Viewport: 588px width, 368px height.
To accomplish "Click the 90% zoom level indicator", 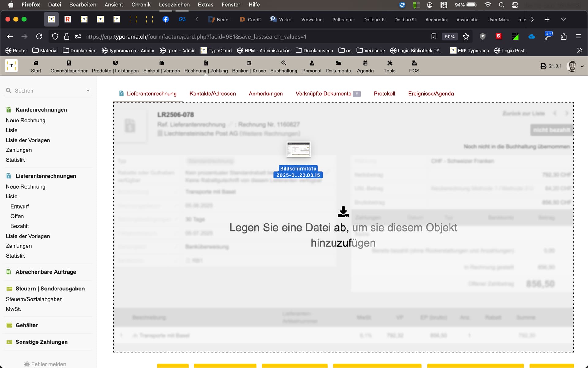I will tap(450, 36).
